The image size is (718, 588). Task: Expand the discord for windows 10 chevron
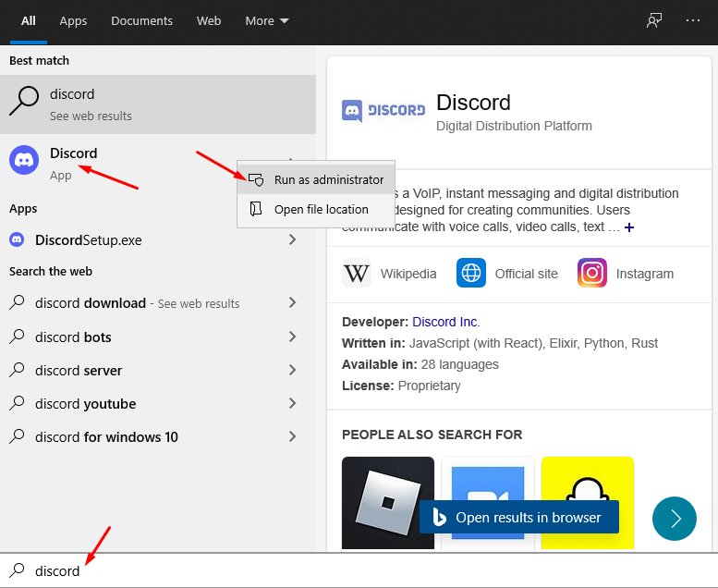click(x=293, y=436)
